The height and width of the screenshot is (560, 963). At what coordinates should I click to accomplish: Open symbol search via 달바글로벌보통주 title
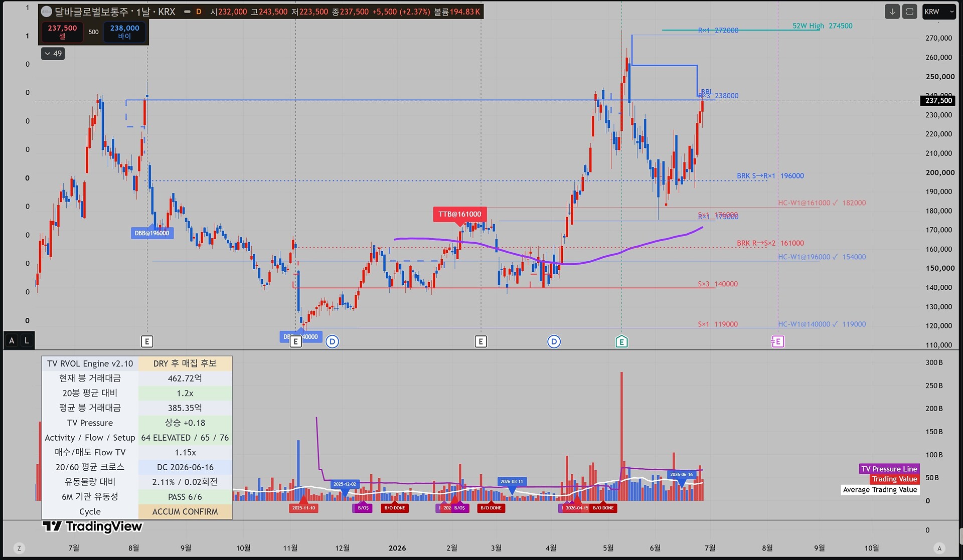coord(91,12)
